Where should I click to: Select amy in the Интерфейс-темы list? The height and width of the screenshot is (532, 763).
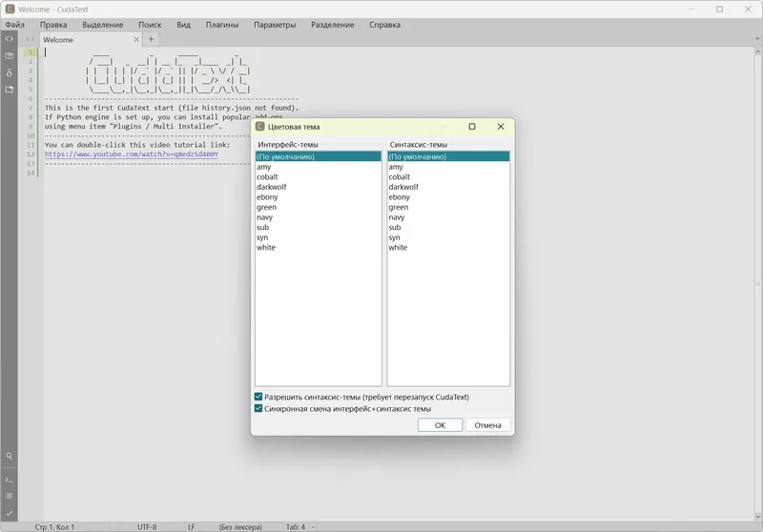(x=319, y=167)
